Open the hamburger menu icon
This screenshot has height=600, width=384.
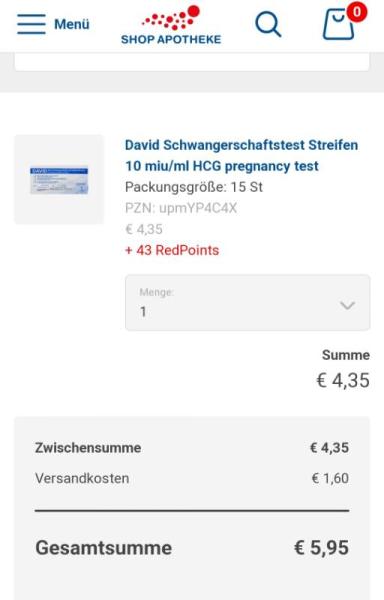(x=31, y=24)
